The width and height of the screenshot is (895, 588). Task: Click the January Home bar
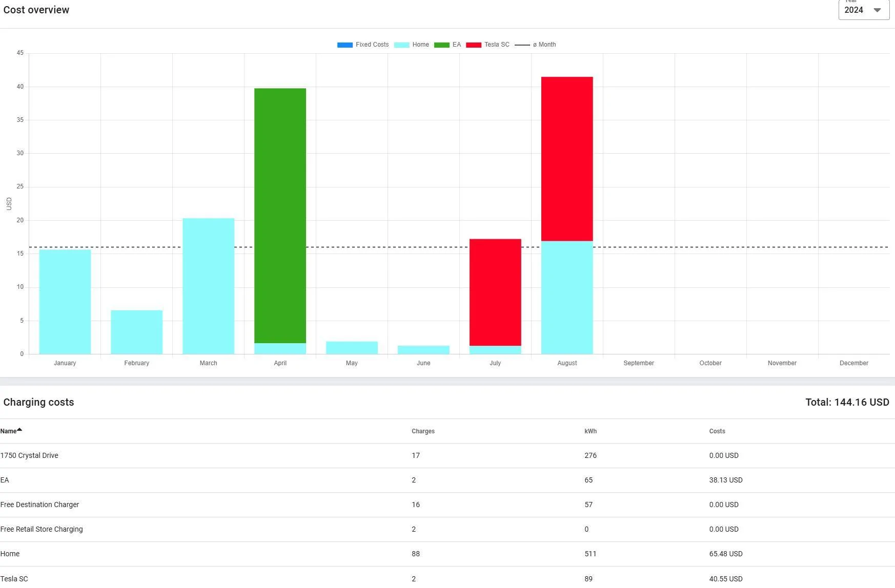coord(65,302)
